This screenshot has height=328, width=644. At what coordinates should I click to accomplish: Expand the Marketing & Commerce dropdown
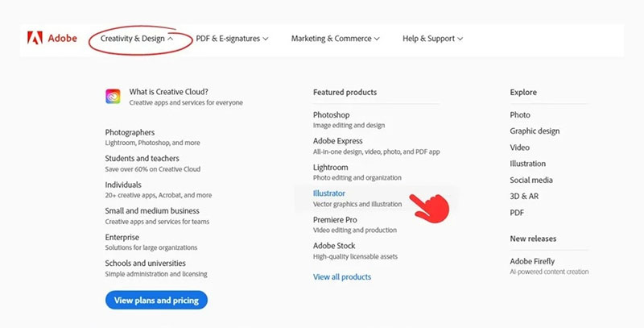click(335, 39)
